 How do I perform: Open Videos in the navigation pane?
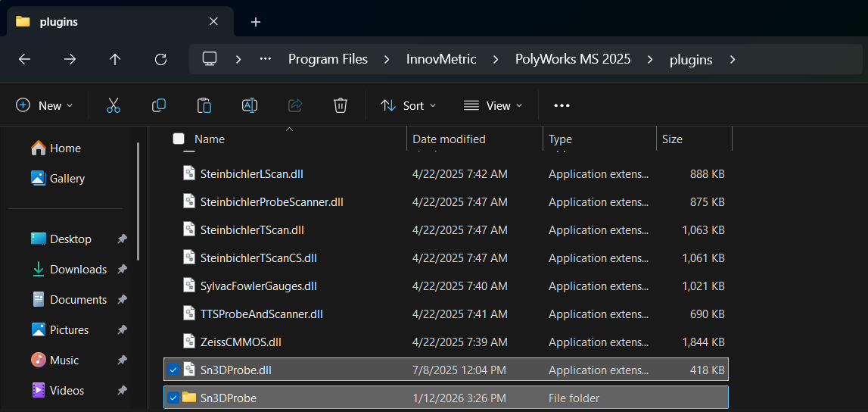point(58,390)
